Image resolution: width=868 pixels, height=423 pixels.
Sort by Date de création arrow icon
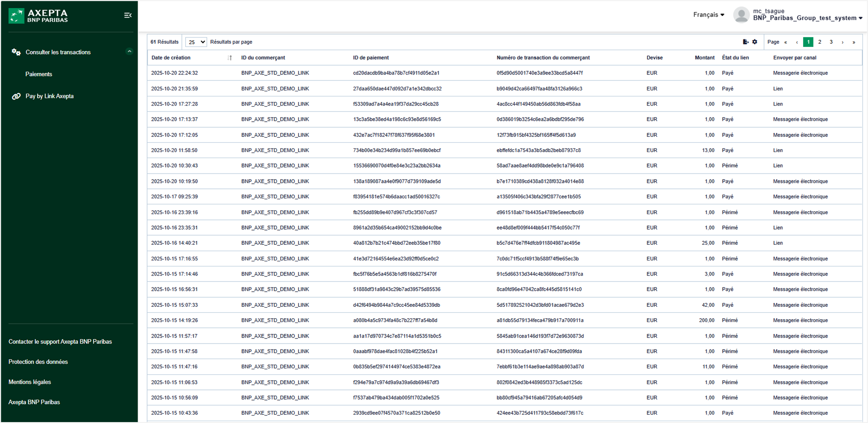click(x=230, y=58)
